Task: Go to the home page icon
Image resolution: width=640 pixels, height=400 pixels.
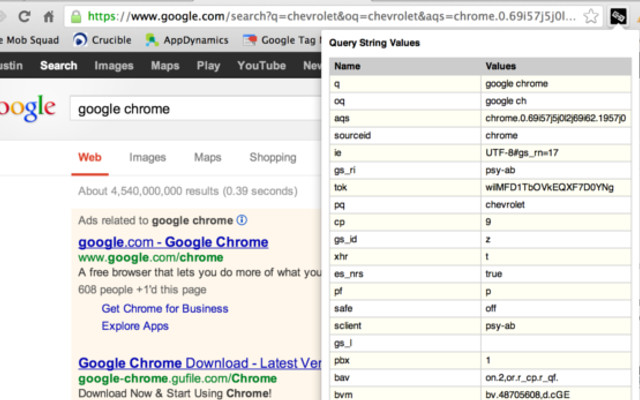Action: 49,16
